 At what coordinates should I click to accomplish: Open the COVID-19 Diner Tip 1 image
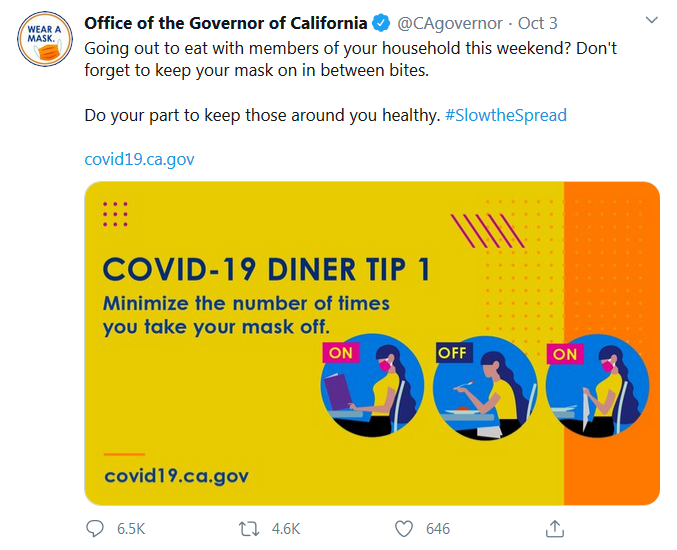372,343
